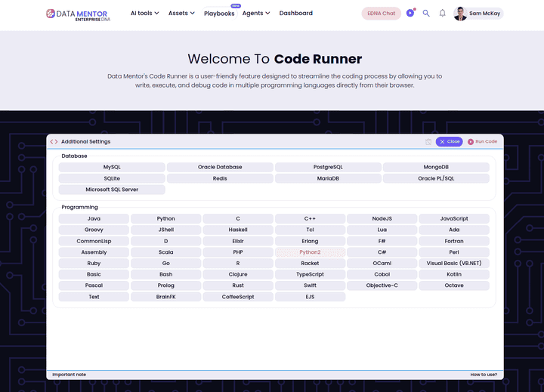Click the Data Mentor logo
Viewport: 544px width, 392px height.
point(78,14)
